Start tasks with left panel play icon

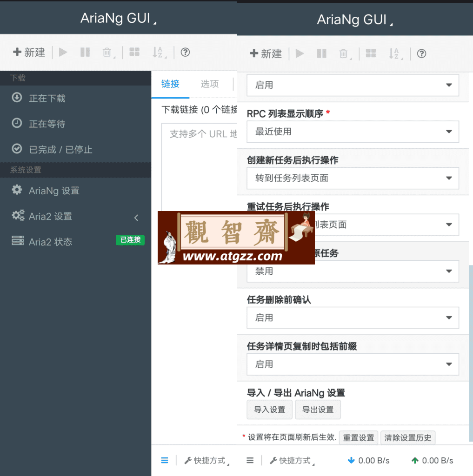pyautogui.click(x=63, y=52)
